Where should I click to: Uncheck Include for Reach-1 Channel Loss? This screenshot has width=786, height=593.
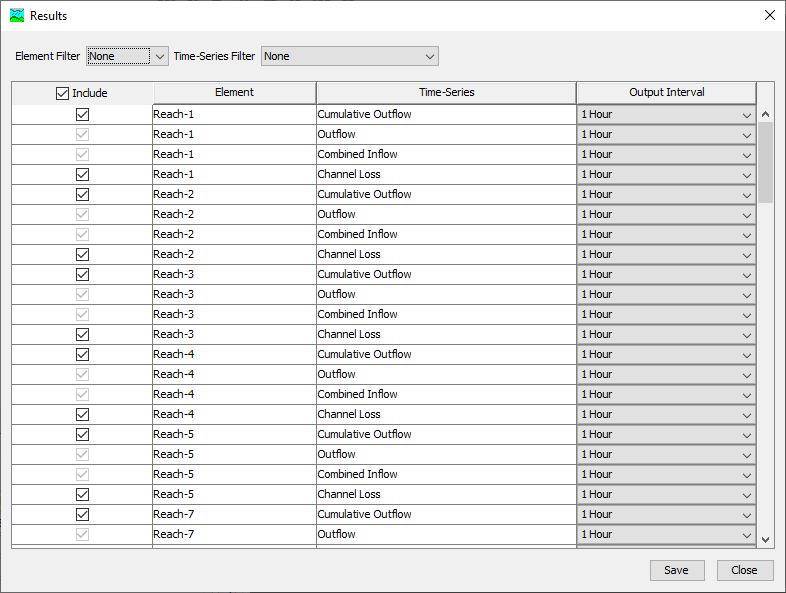click(x=82, y=174)
